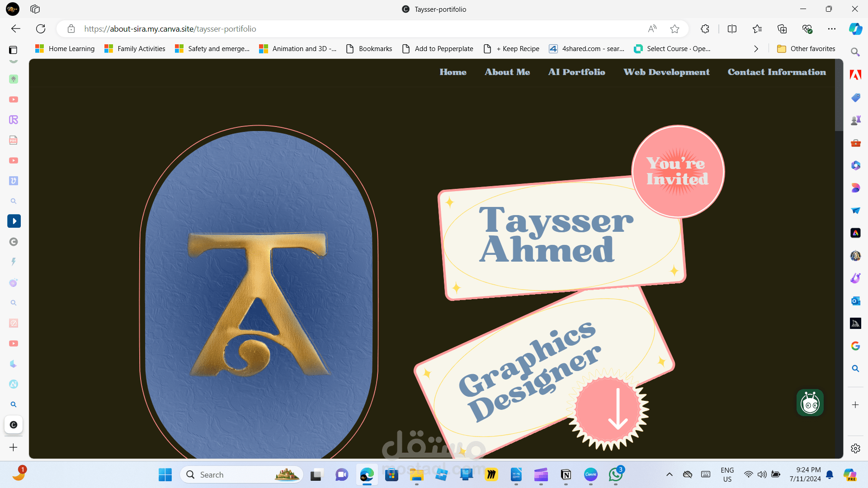Switch to the dark blue play-icon vertical tab
The image size is (868, 488).
[14, 221]
